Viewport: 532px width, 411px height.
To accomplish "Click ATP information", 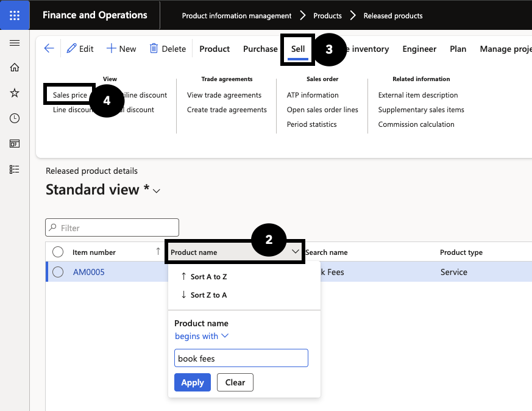I will (x=313, y=95).
